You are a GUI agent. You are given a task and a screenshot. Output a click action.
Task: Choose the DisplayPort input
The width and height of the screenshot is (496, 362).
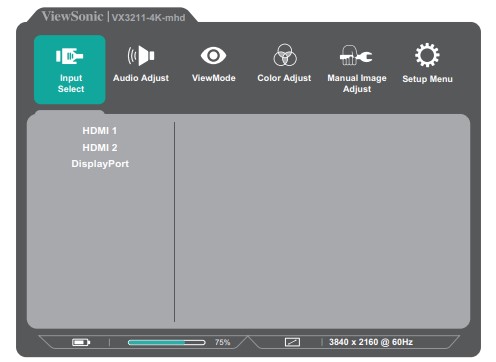tap(100, 164)
